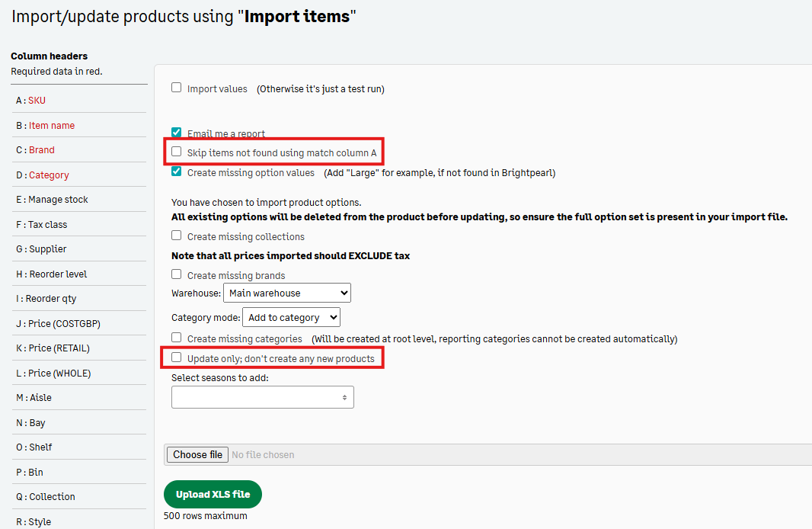
Task: Open the Warehouse dropdown
Action: [287, 293]
